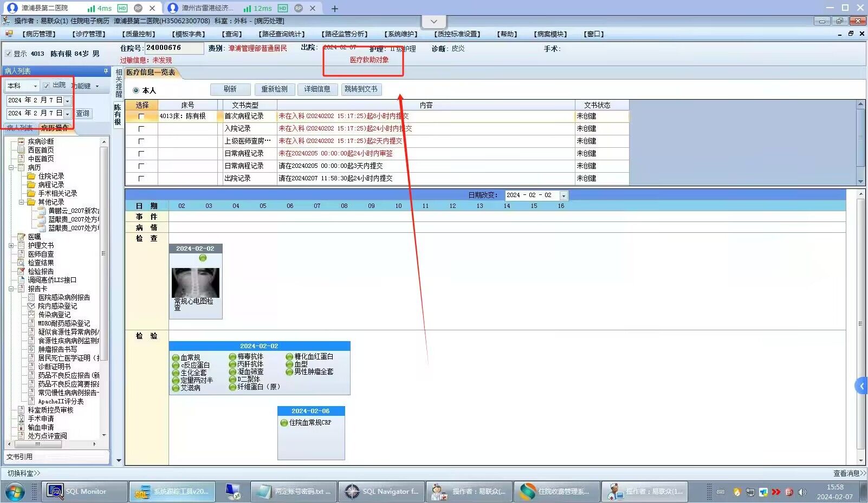The width and height of the screenshot is (868, 503).
Task: Open SQL Monitor from the taskbar
Action: pyautogui.click(x=84, y=492)
